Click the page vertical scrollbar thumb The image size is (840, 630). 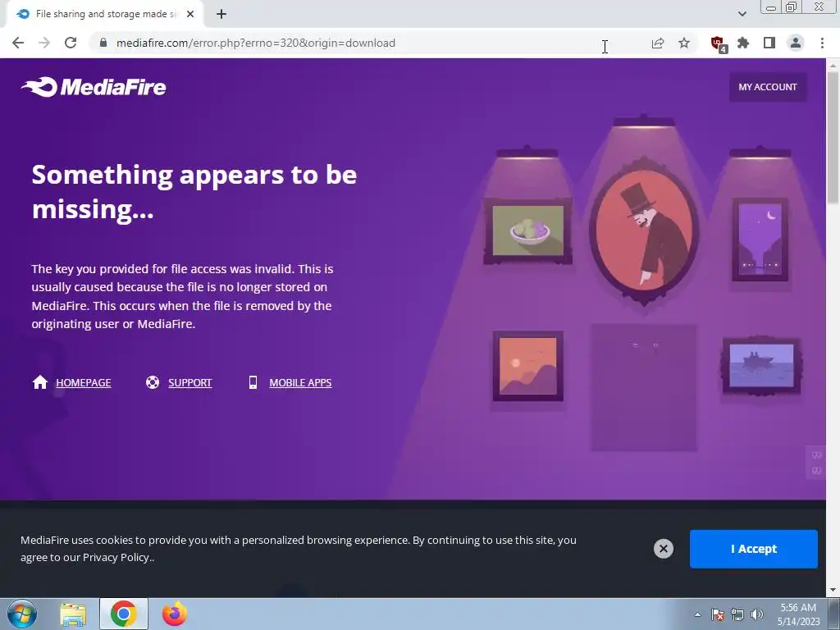(x=833, y=137)
